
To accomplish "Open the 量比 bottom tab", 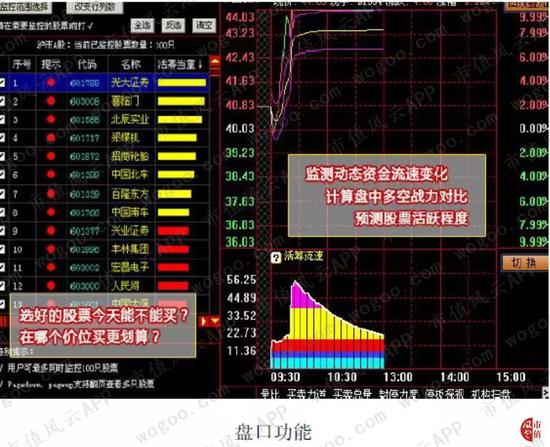I will pyautogui.click(x=269, y=394).
